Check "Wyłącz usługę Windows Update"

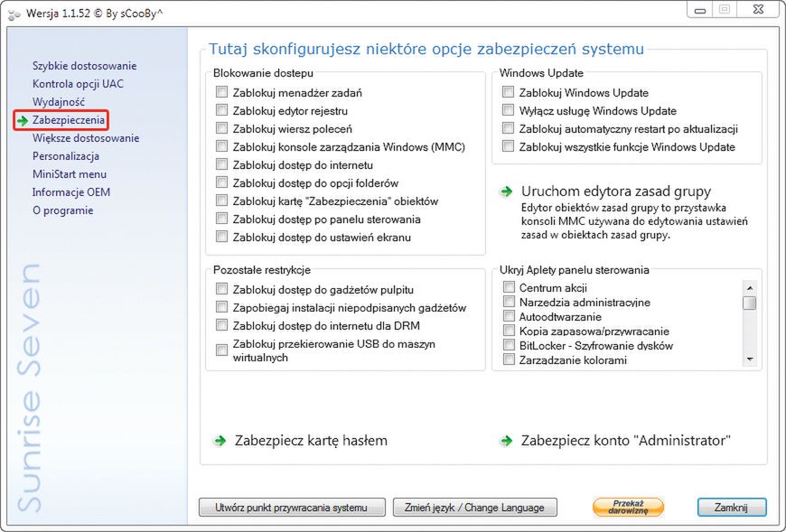pos(508,110)
